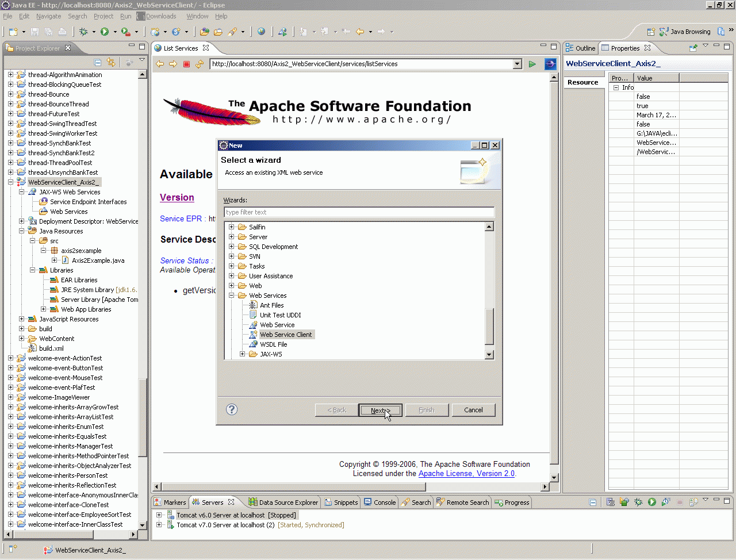
Task: Close the List Services editor tab
Action: coord(206,48)
